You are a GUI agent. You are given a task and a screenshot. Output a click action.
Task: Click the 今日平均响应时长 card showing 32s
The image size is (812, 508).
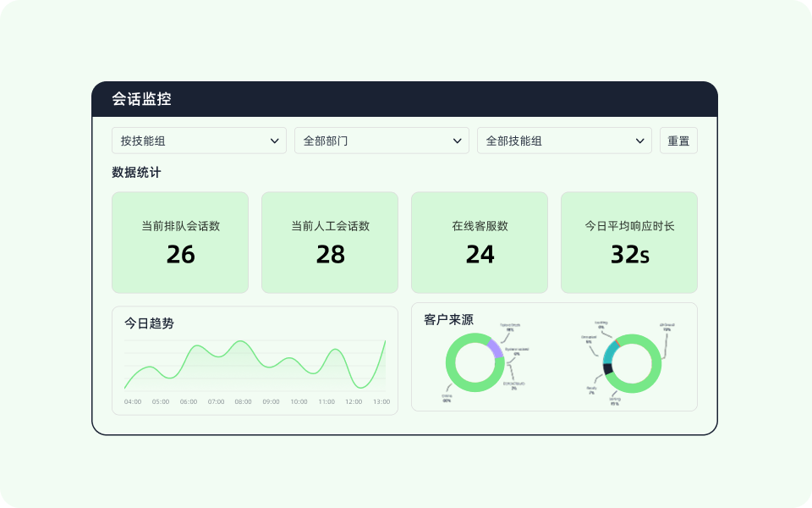[629, 242]
